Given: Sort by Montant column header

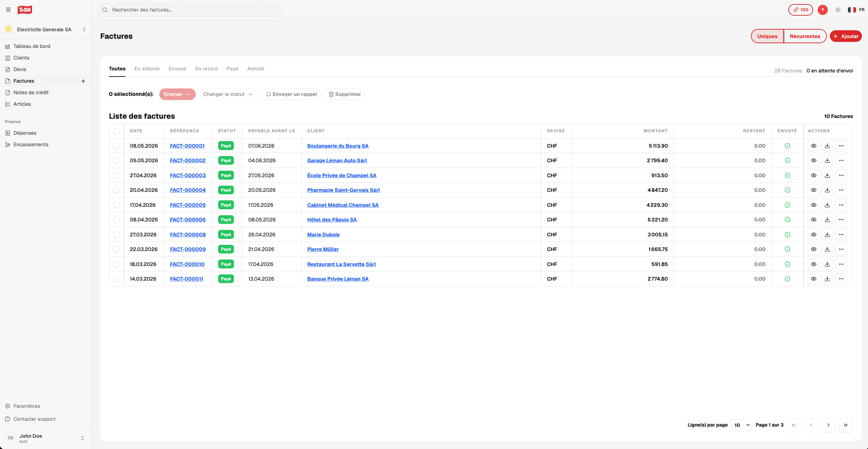Looking at the screenshot, I should (655, 131).
